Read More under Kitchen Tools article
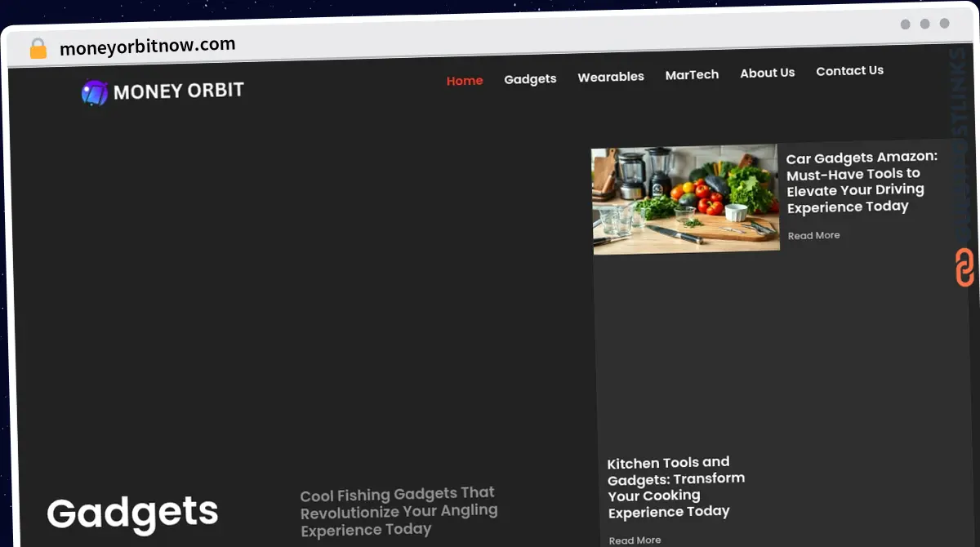The height and width of the screenshot is (547, 980). click(x=635, y=540)
